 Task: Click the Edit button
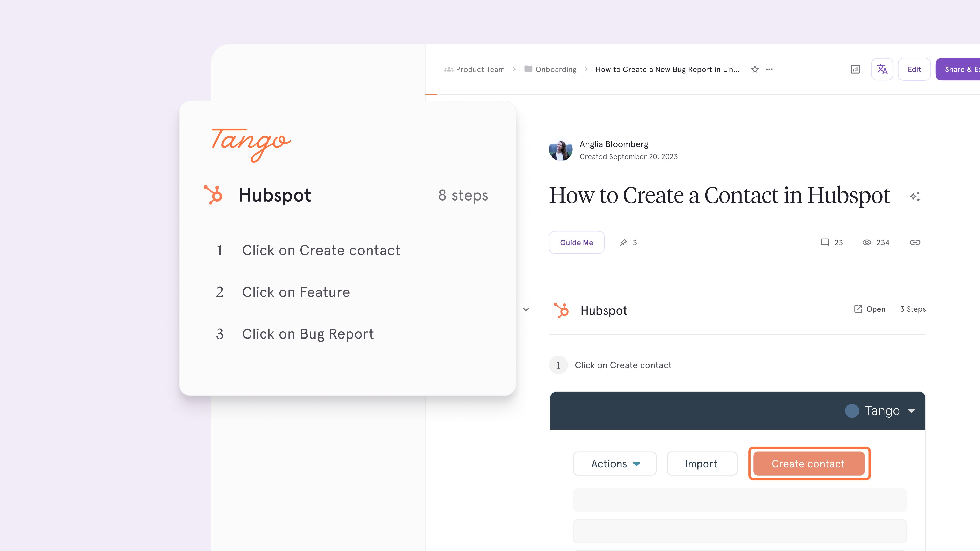914,69
